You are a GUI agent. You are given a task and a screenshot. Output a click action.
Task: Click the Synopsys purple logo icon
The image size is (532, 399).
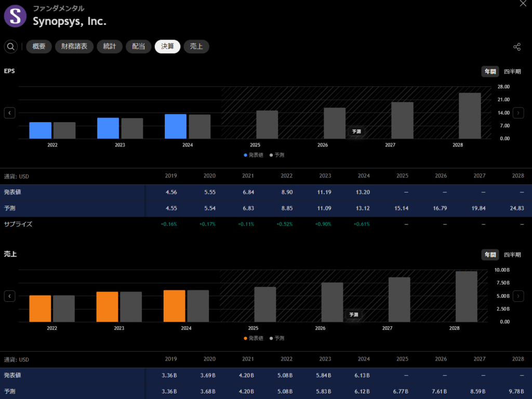tap(15, 16)
